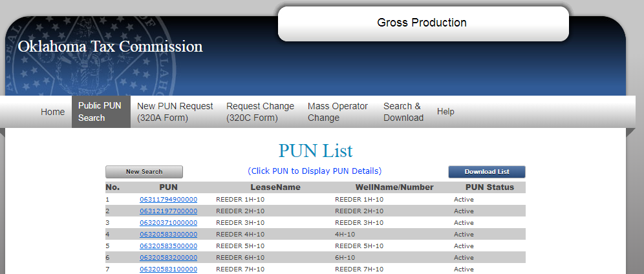The image size is (644, 274).
Task: Click Active status in row 4
Action: 464,234
